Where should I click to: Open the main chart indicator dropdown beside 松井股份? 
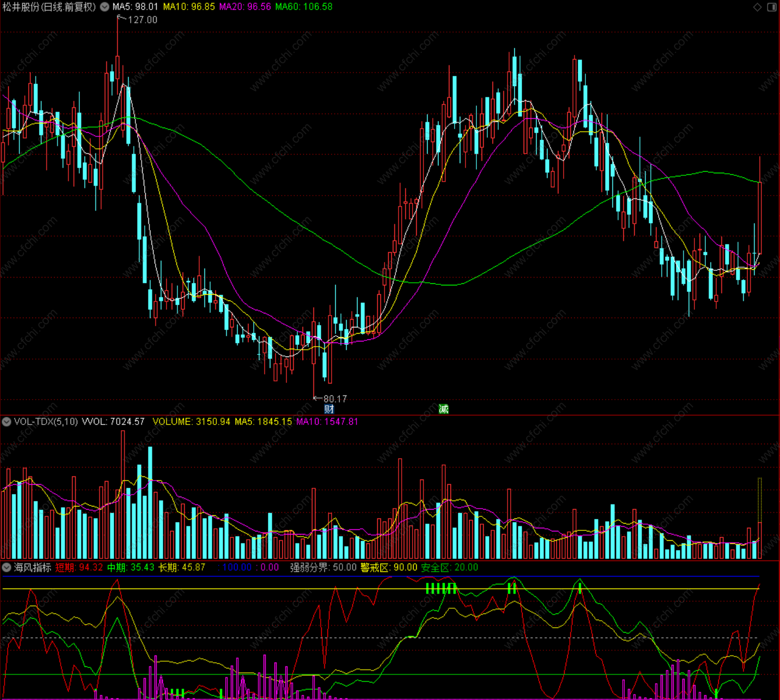click(105, 7)
